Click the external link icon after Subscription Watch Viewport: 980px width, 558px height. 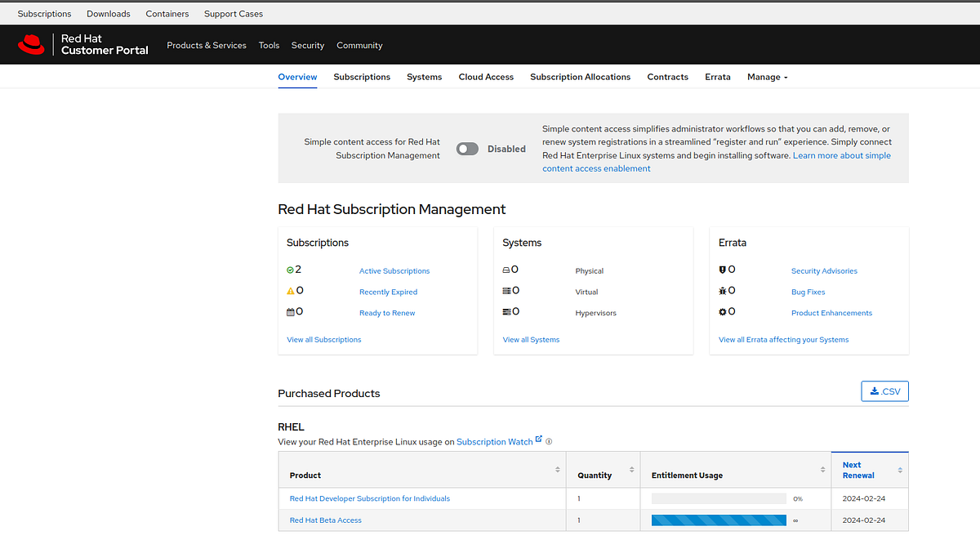point(539,439)
